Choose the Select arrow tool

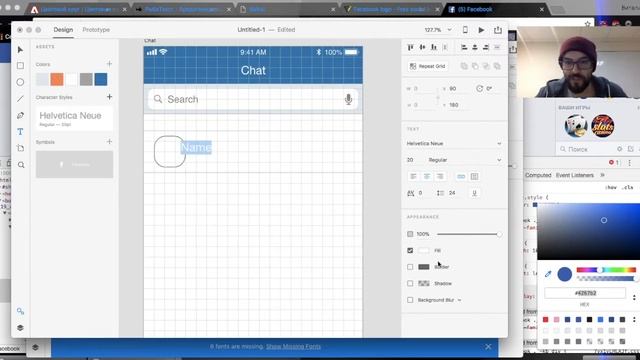click(20, 50)
